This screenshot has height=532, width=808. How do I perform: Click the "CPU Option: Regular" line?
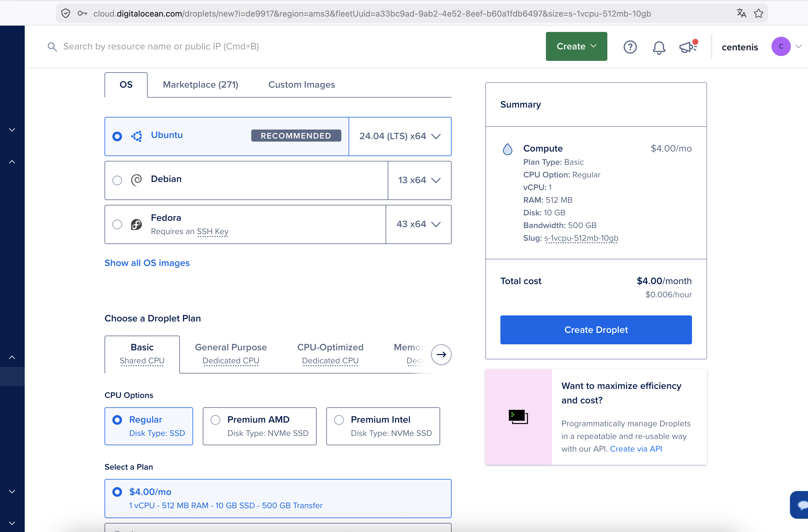click(x=562, y=174)
